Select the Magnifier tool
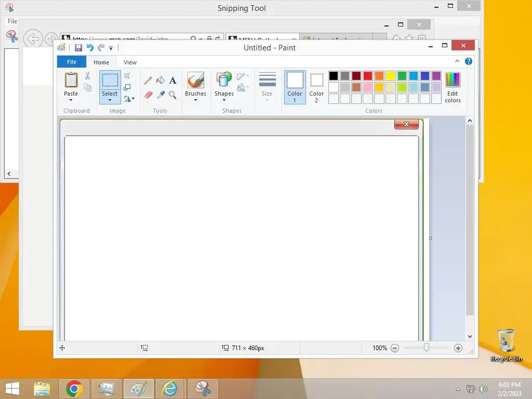 tap(172, 95)
